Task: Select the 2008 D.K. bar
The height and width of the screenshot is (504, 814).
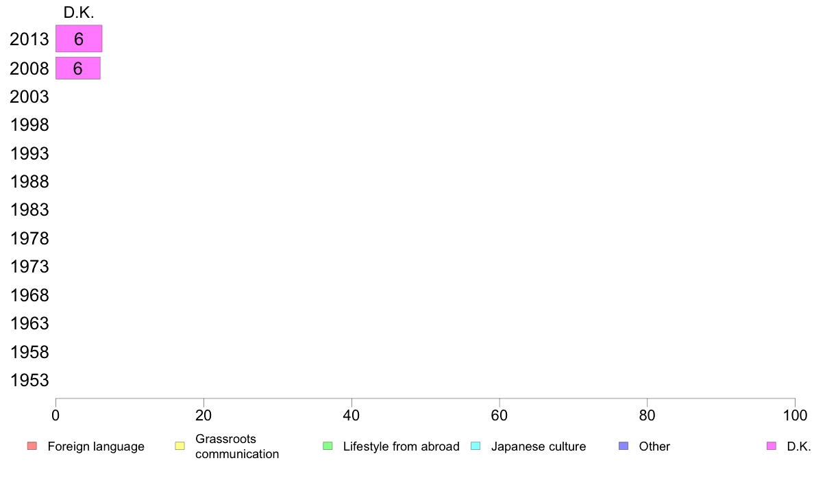Action: tap(78, 68)
